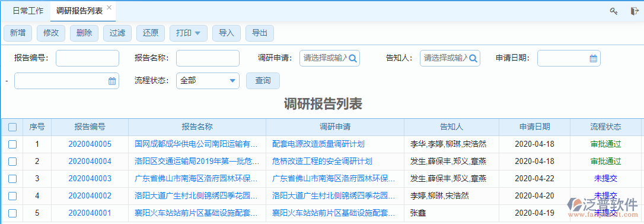Screen dimensions: 644x224
Task: Check the row for report 2020040005
Action: coord(12,144)
